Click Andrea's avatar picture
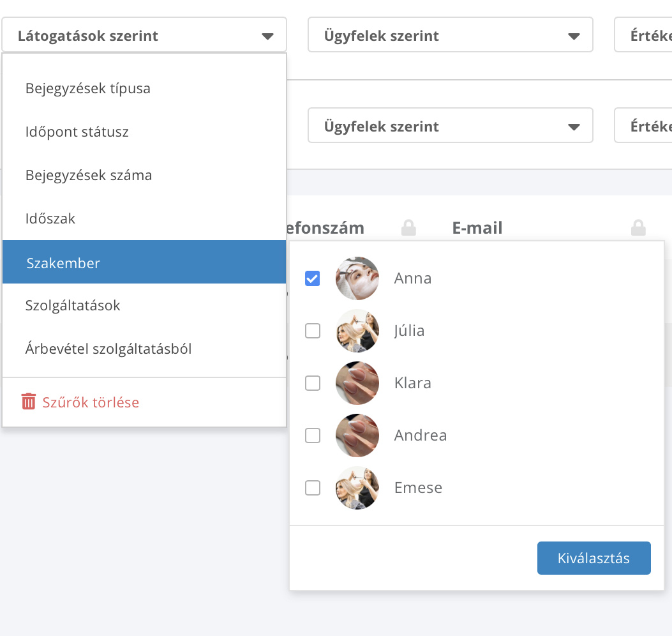672x636 pixels. 357,435
